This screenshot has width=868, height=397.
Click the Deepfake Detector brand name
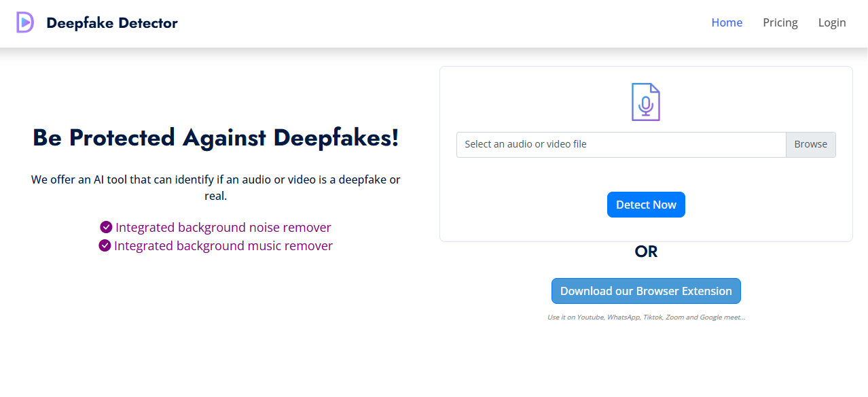click(112, 23)
